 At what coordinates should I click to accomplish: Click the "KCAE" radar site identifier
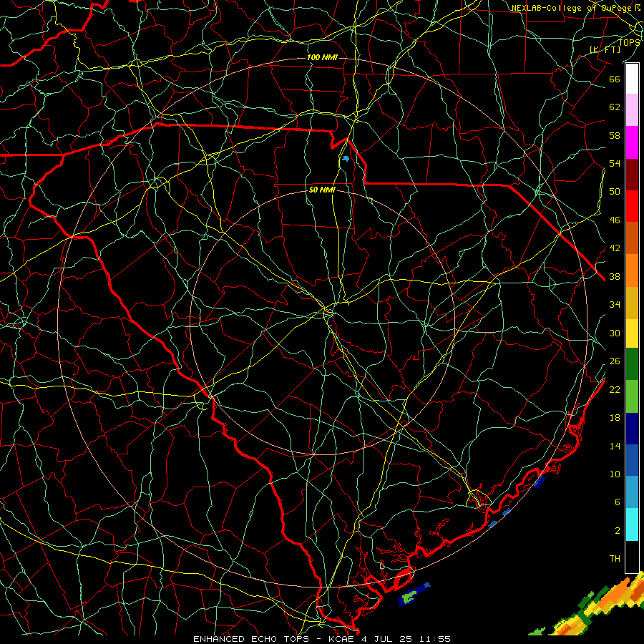(x=341, y=639)
